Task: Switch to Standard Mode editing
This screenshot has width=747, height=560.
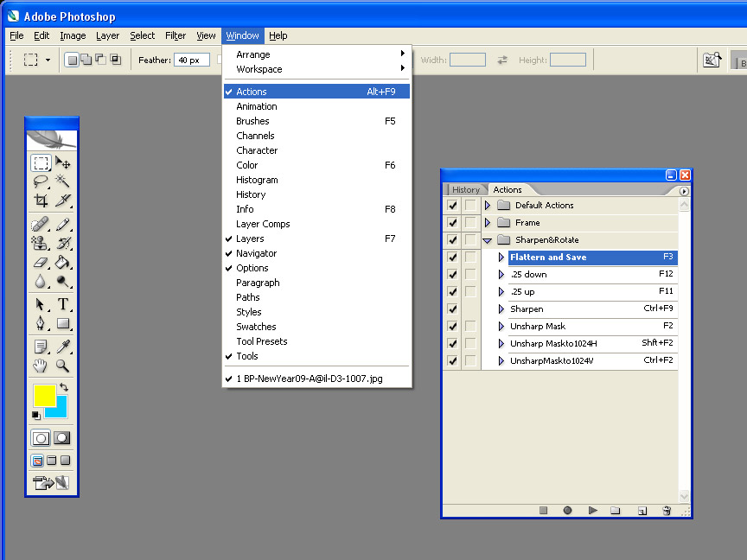Action: [41, 438]
